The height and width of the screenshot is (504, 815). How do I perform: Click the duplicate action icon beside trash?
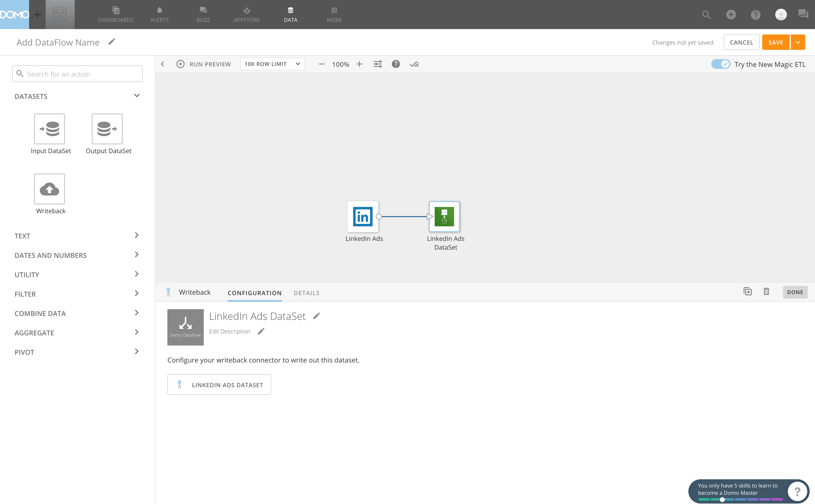point(748,292)
